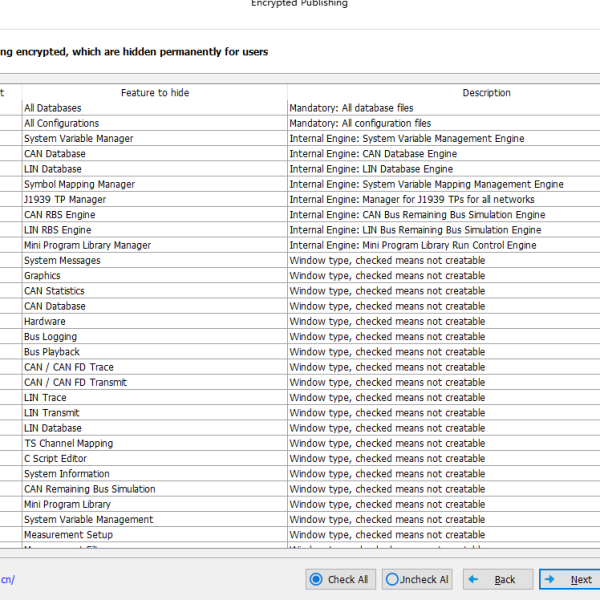Proceed with the Next button
Viewport: 600px width, 600px height.
tap(572, 579)
